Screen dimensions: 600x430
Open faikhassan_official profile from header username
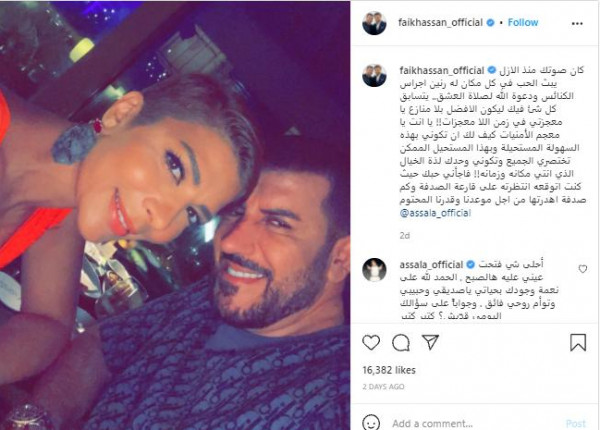click(440, 23)
